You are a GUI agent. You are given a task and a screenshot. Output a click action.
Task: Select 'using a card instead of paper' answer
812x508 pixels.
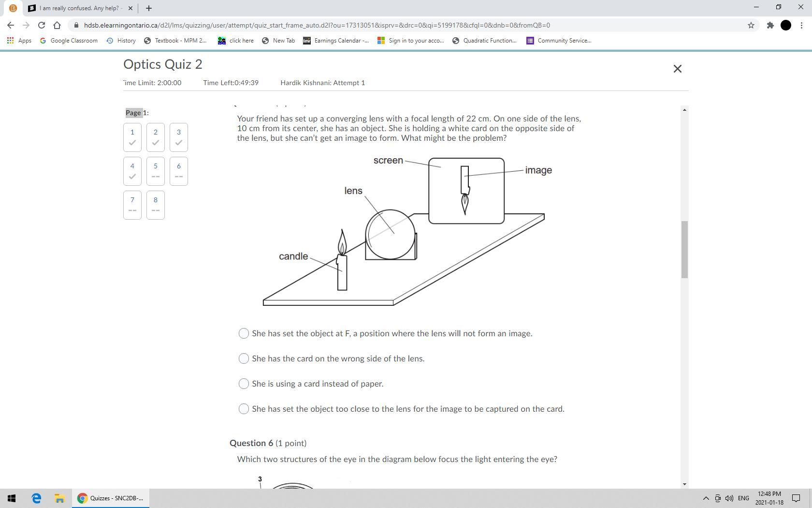pyautogui.click(x=244, y=384)
